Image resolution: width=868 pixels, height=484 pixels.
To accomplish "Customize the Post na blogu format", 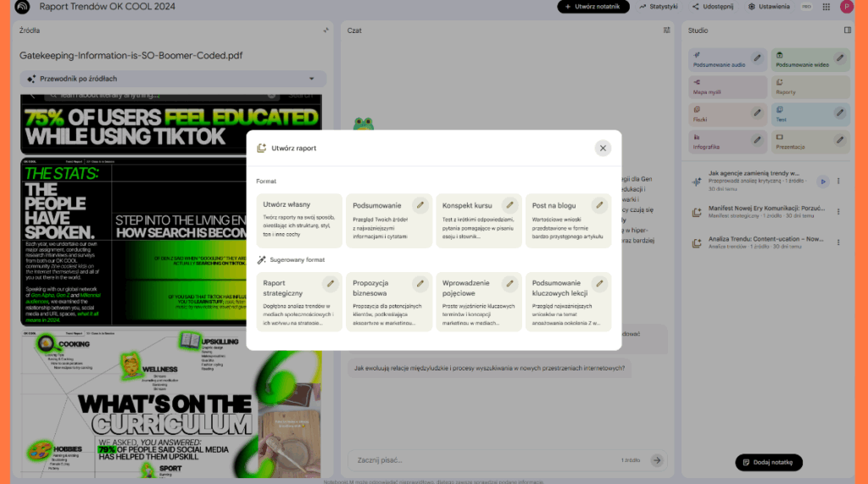I will click(599, 205).
